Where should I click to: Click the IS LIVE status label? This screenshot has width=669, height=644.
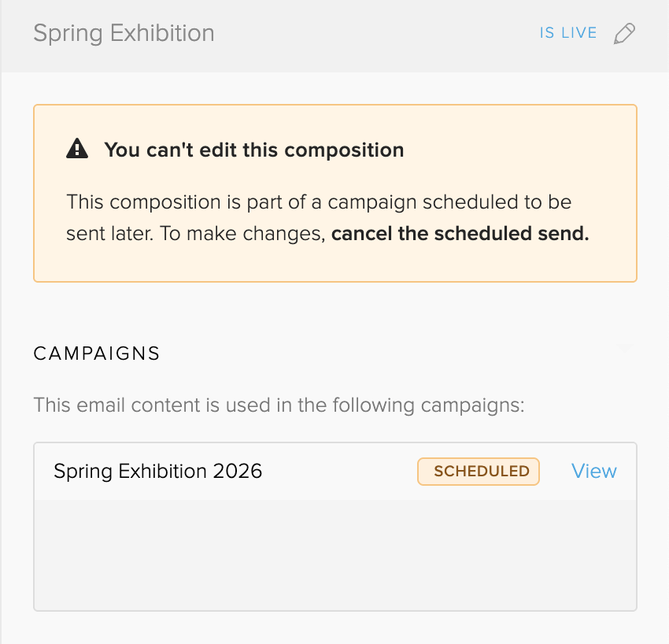click(567, 34)
